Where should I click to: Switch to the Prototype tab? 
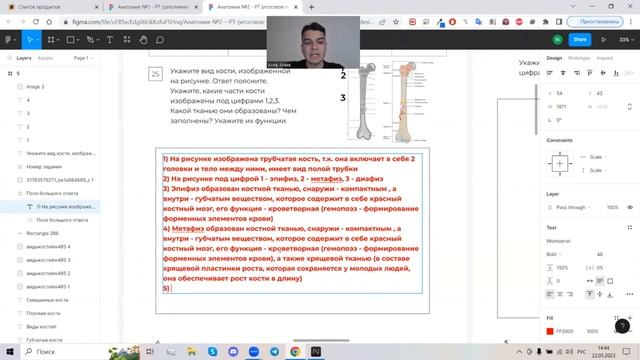[x=579, y=58]
